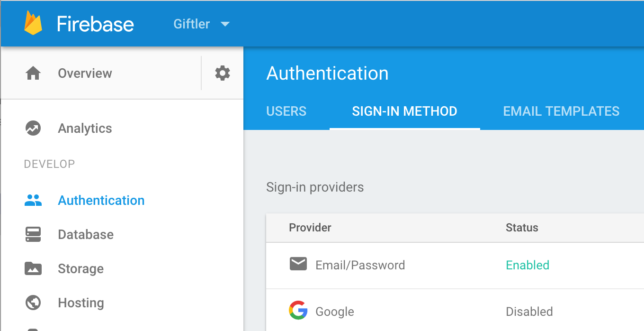Open project settings gear icon
Viewport: 644px width, 331px height.
coord(223,73)
